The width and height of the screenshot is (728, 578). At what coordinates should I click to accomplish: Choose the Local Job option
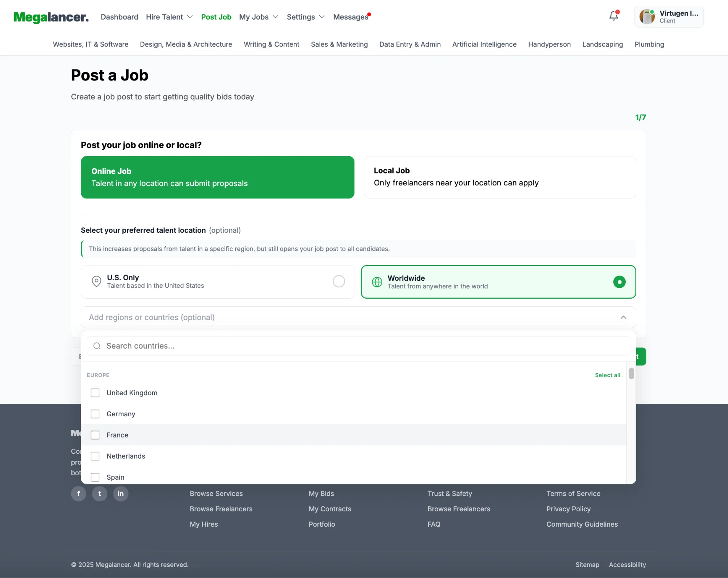click(500, 177)
